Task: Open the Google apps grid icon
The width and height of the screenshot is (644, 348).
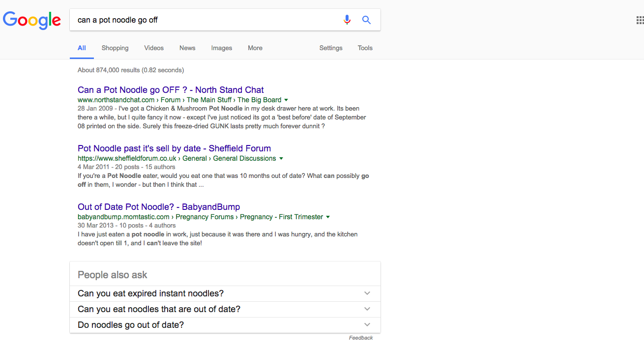Action: click(x=640, y=20)
